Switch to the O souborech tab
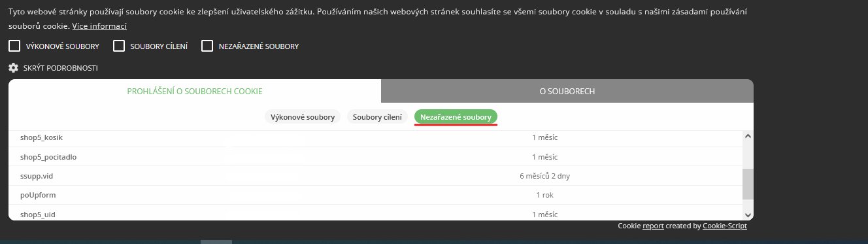The width and height of the screenshot is (868, 244). [567, 91]
